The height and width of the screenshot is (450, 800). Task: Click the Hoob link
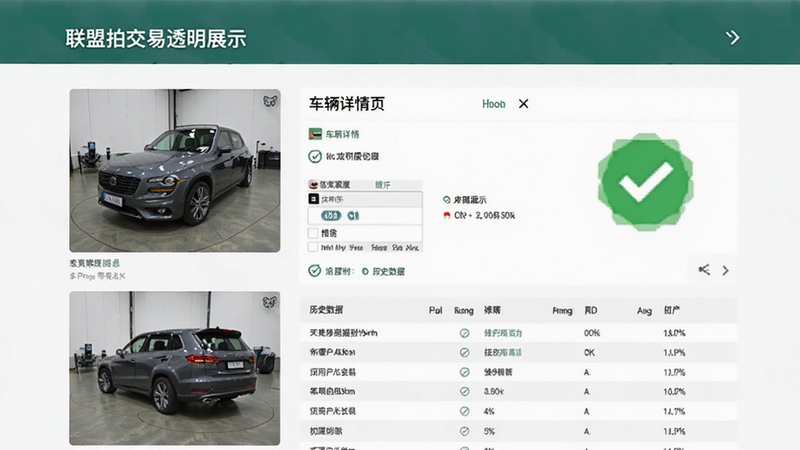pos(493,104)
